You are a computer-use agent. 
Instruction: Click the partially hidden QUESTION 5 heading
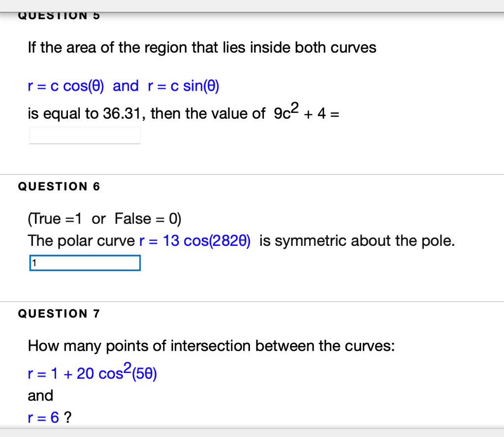59,16
